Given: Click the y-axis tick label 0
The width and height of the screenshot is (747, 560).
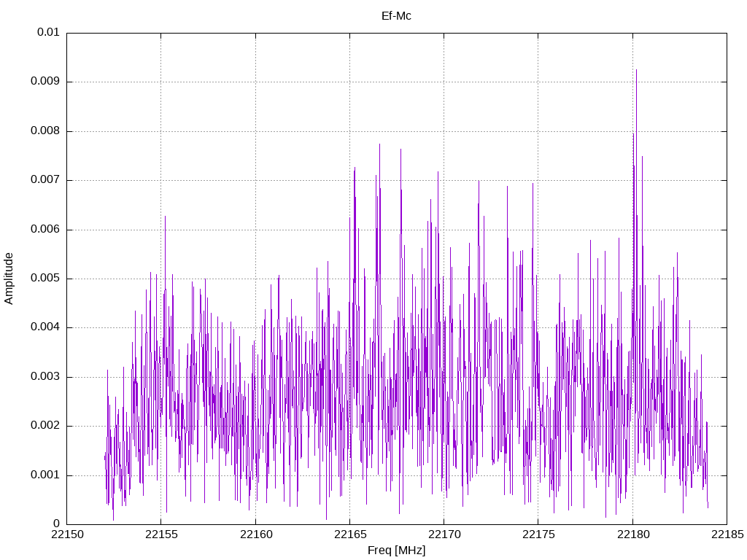Looking at the screenshot, I should (x=56, y=524).
